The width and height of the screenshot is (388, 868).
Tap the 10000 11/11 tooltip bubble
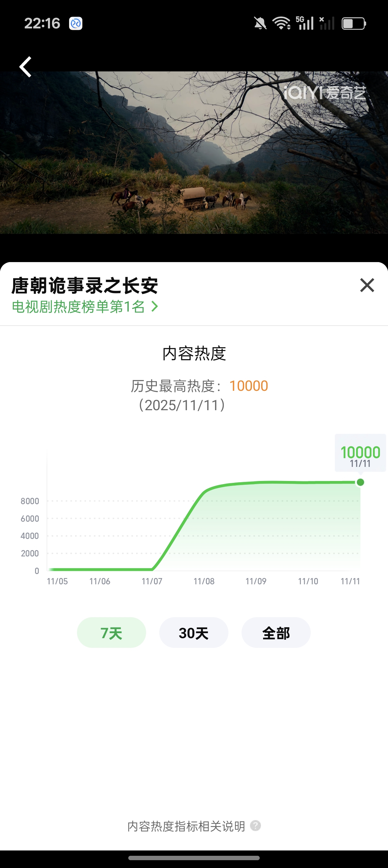point(360,453)
